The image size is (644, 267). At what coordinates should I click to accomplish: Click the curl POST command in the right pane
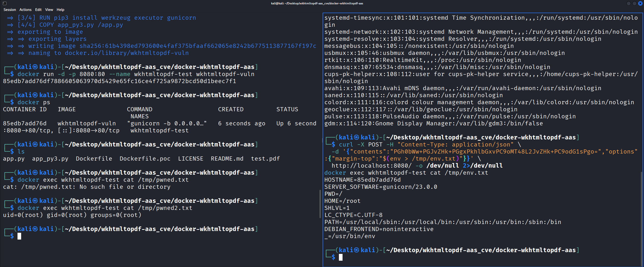pyautogui.click(x=362, y=144)
